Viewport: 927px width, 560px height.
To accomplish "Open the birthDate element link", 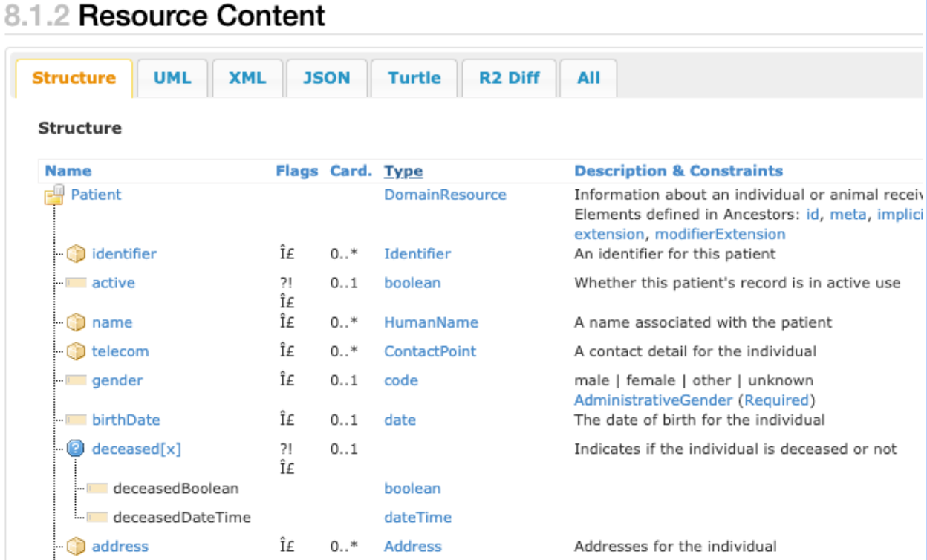I will point(126,420).
